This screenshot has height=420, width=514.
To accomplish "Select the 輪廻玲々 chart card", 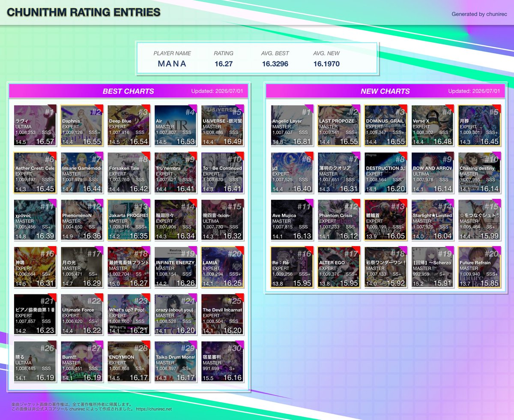I will [x=176, y=219].
